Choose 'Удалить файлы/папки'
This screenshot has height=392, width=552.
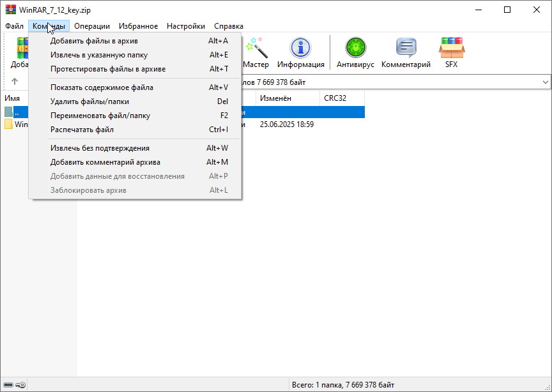click(135, 102)
